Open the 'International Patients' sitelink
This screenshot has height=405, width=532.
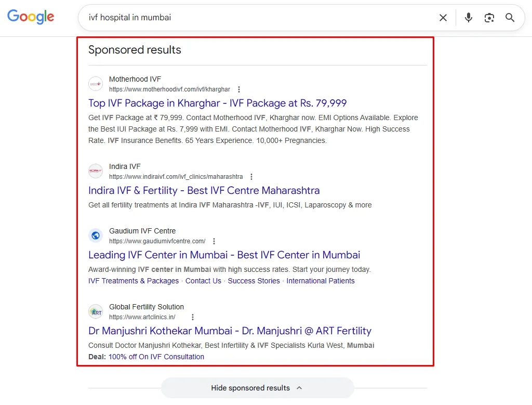(320, 281)
